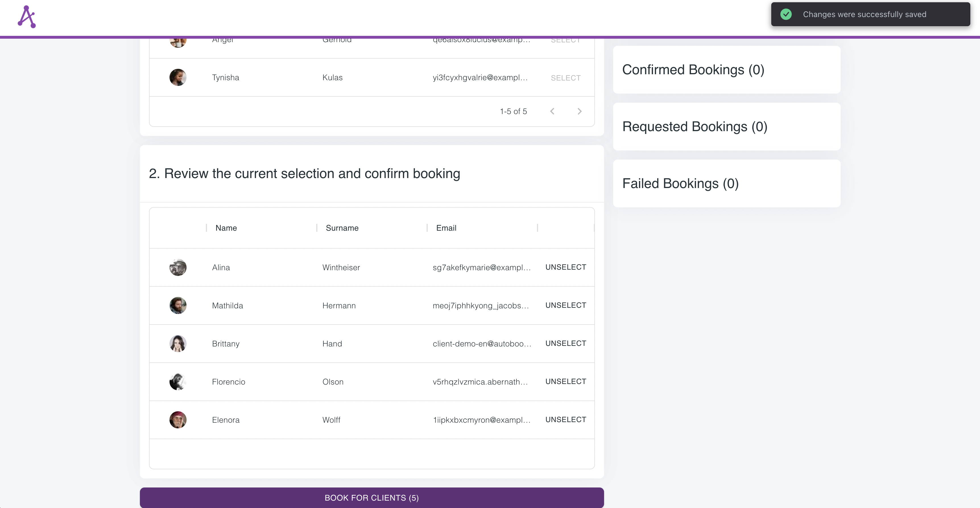The width and height of the screenshot is (980, 508).
Task: Unselect Brittany Hand from the selection
Action: click(565, 343)
